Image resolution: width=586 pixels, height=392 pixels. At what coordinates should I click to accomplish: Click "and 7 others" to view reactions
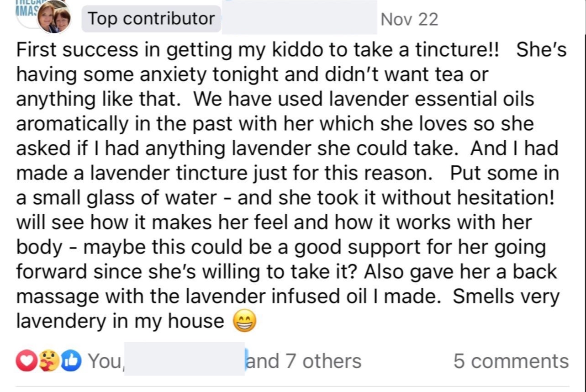point(304,361)
